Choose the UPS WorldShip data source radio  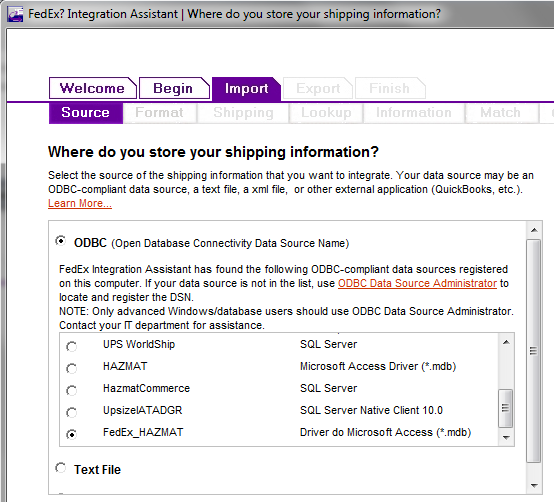(x=71, y=346)
